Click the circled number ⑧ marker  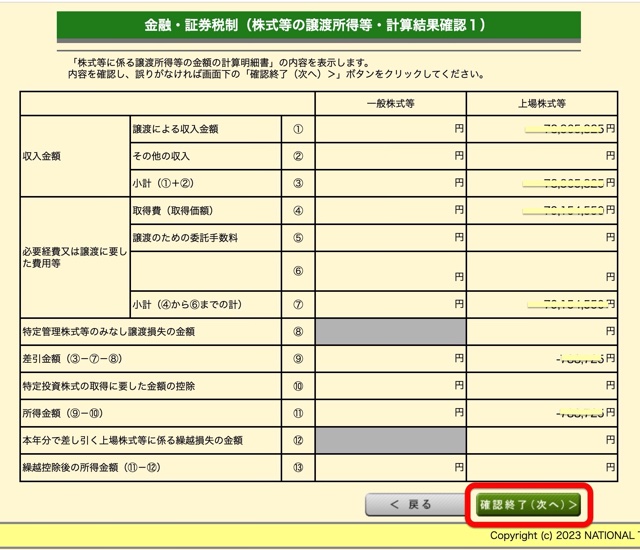click(297, 331)
